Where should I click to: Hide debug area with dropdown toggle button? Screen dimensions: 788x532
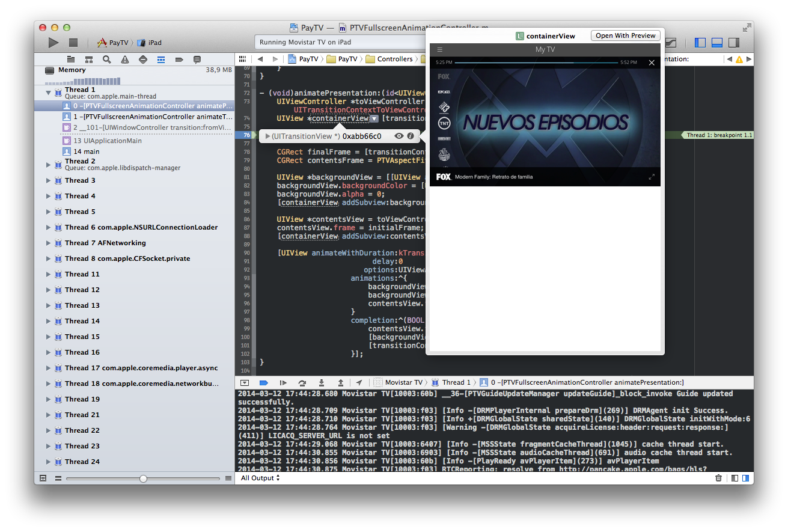(x=245, y=382)
